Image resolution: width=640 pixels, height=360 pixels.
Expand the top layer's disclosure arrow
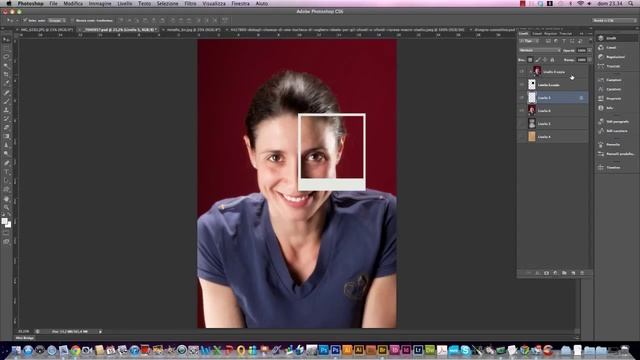530,72
